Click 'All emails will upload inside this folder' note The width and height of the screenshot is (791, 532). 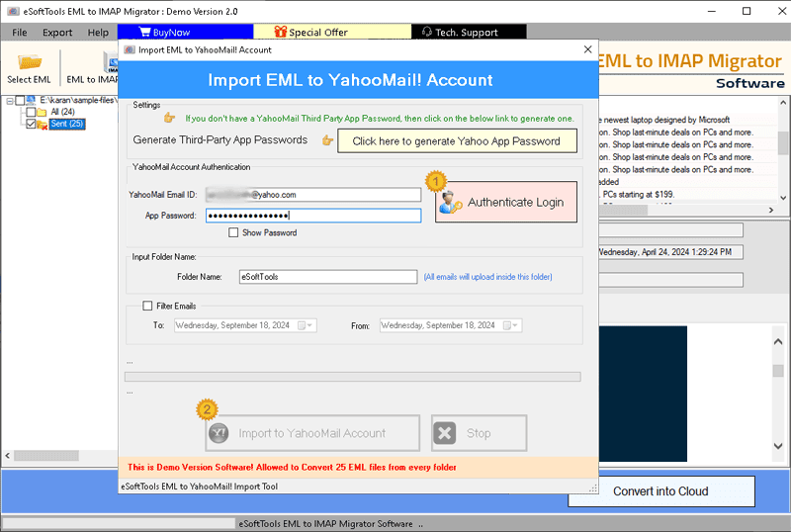487,277
